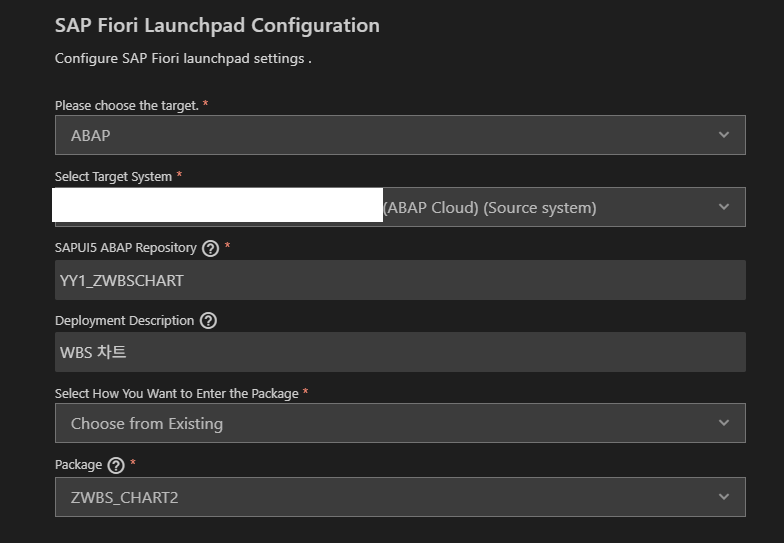Expand the Select Target System dropdown

(400, 207)
